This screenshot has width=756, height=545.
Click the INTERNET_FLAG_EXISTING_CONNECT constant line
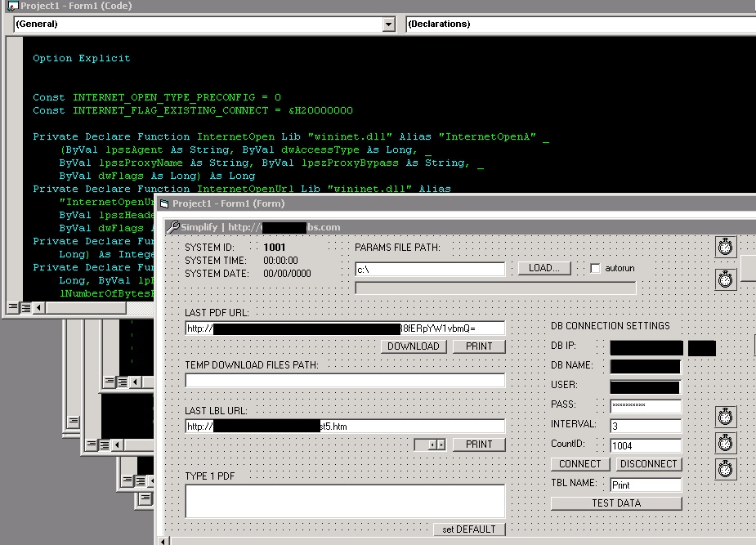[x=193, y=110]
